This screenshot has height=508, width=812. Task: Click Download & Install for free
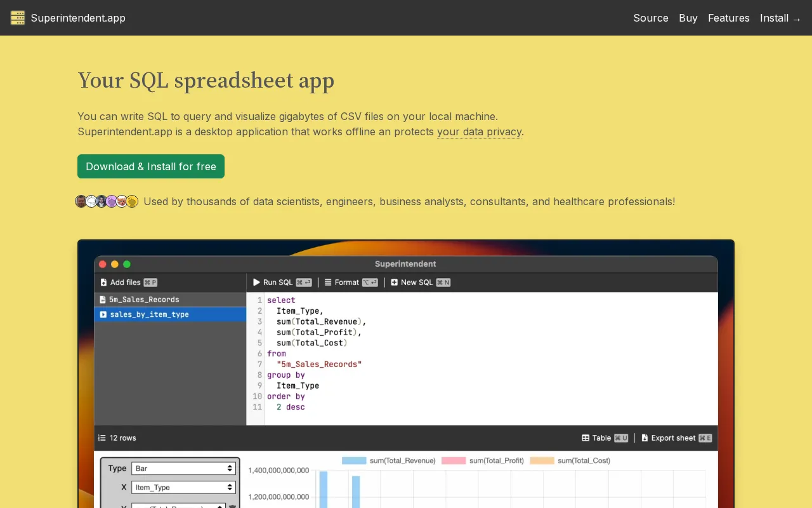151,166
